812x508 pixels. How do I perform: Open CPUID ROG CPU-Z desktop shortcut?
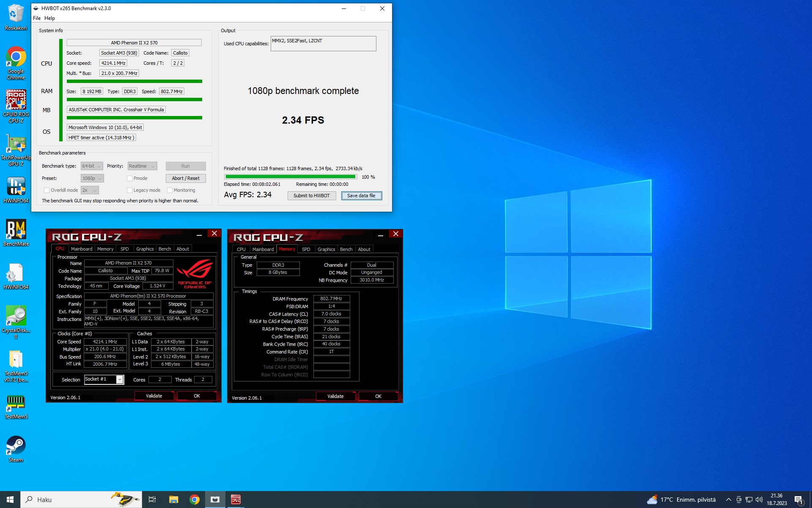pyautogui.click(x=16, y=106)
